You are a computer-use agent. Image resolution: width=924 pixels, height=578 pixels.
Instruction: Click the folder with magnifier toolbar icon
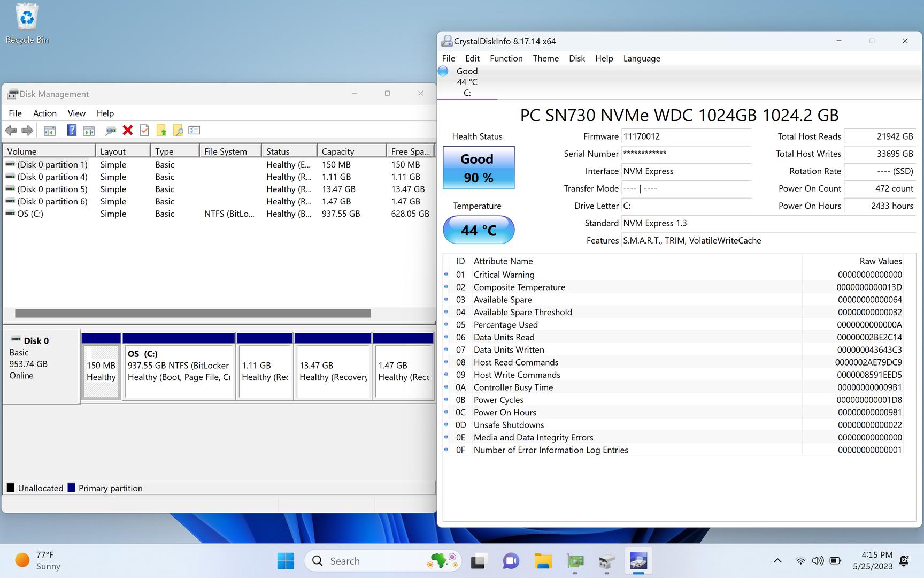pos(178,130)
